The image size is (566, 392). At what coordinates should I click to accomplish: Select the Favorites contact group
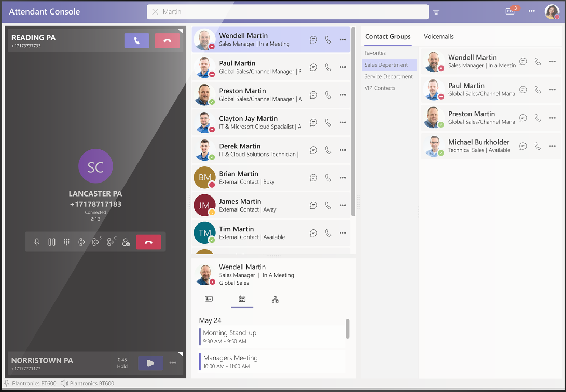coord(375,53)
